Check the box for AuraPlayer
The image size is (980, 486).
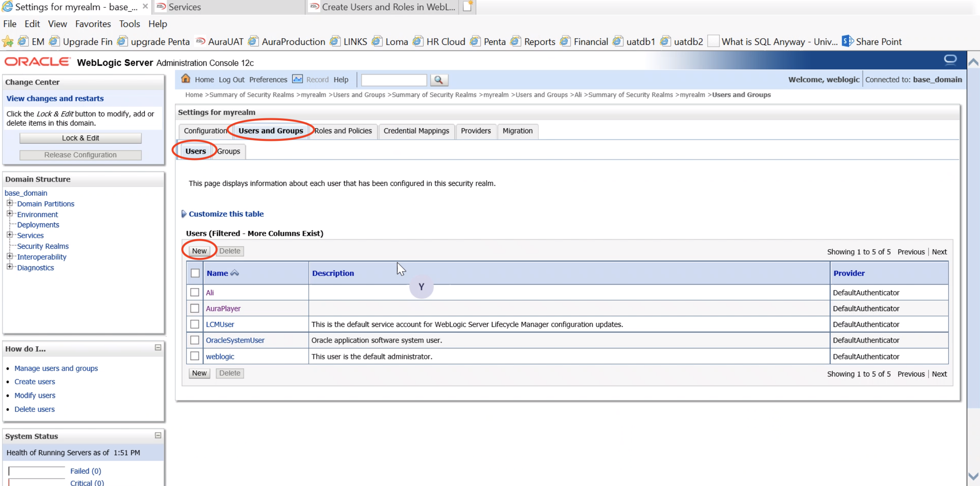(195, 308)
